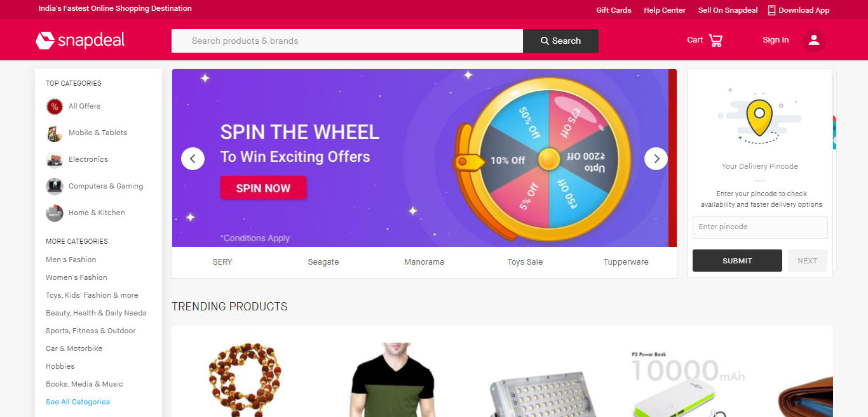Select the Computers & Gaming category icon
This screenshot has height=417, width=868.
coord(55,187)
